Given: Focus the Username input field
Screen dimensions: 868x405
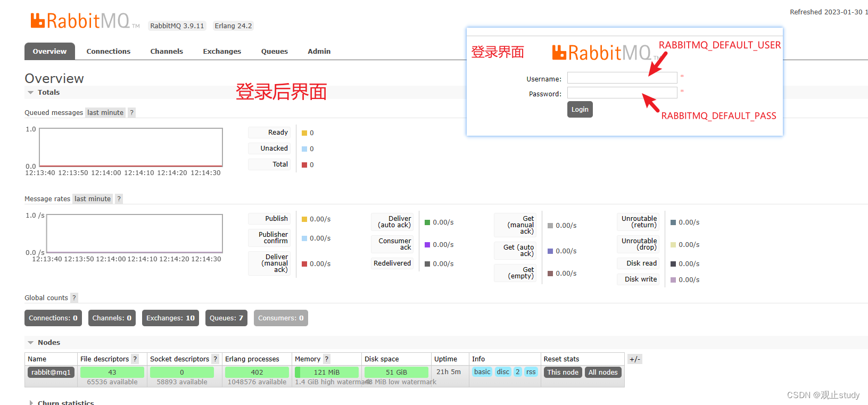Looking at the screenshot, I should tap(622, 78).
